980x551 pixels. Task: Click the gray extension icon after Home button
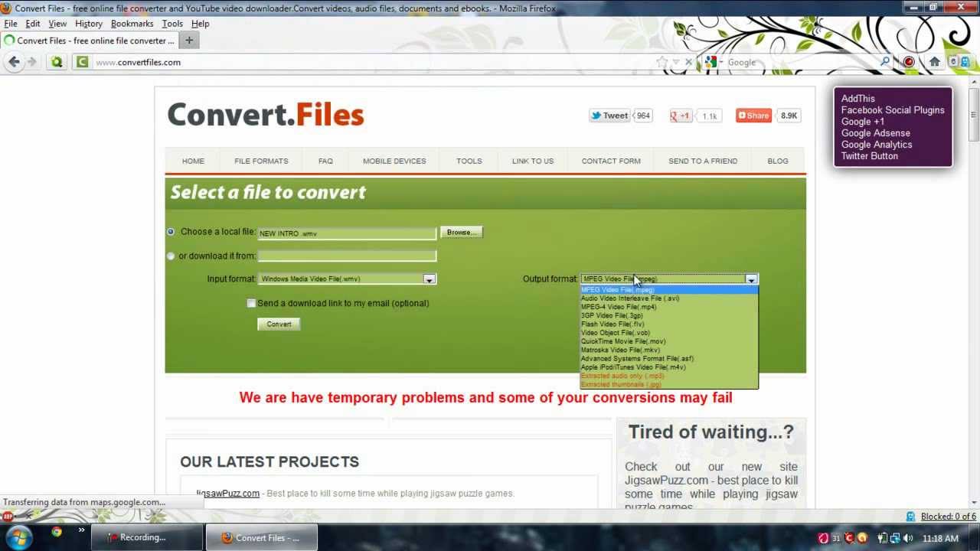pos(954,62)
